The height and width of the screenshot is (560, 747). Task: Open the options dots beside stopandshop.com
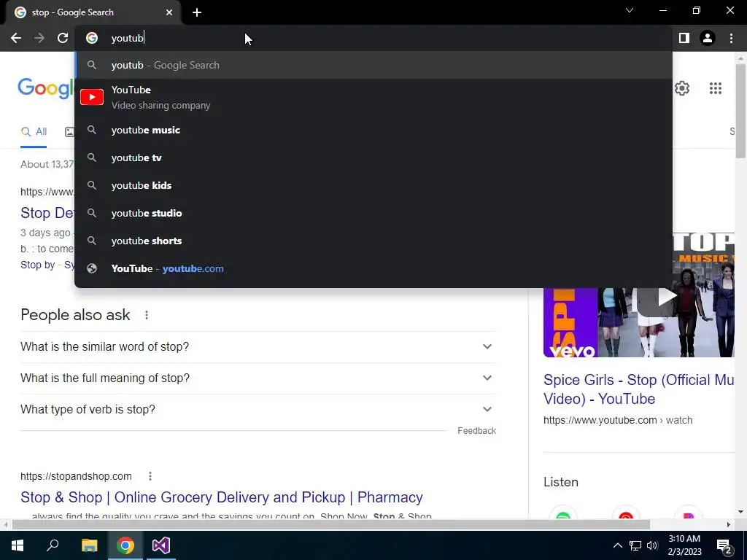pyautogui.click(x=150, y=476)
